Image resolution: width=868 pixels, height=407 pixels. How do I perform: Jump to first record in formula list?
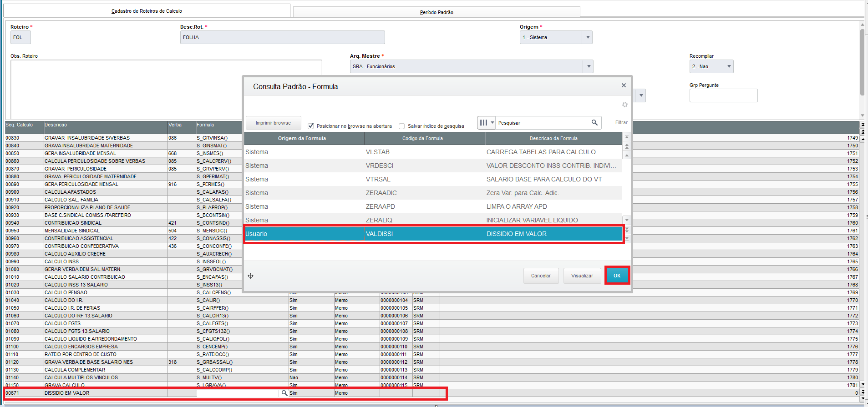[x=627, y=137]
